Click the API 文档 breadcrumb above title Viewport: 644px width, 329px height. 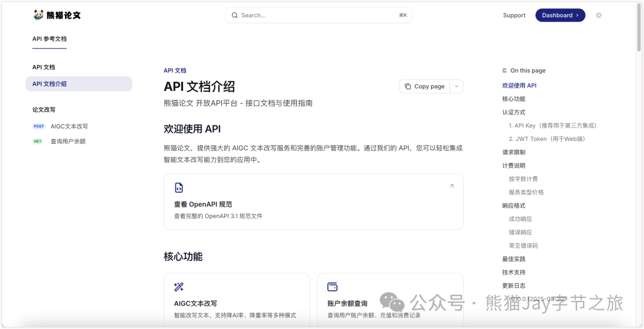[x=175, y=70]
